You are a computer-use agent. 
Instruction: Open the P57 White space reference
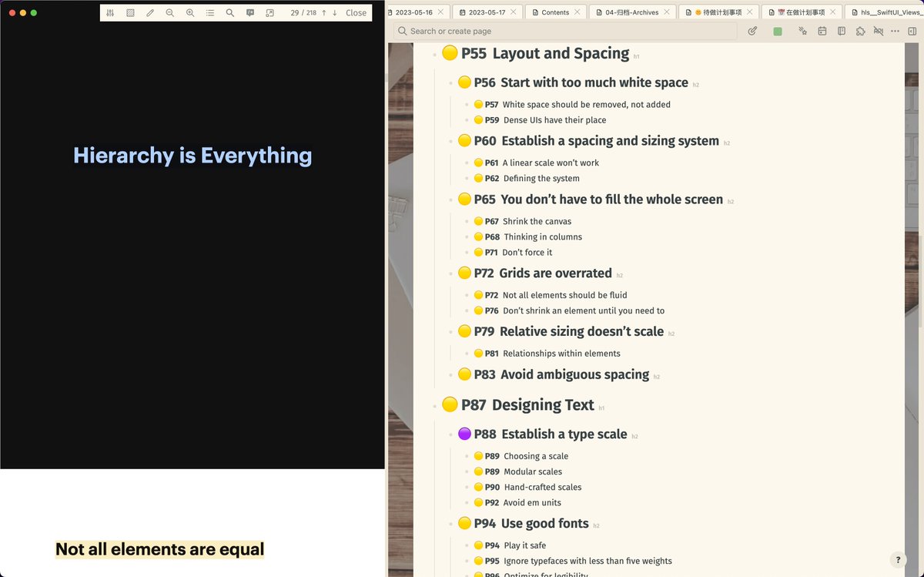(x=491, y=105)
